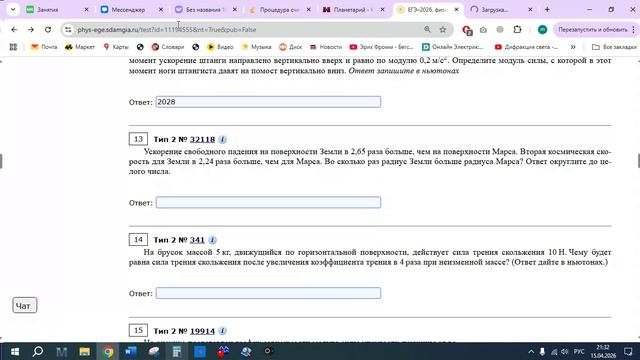Open the Calculator from taskbar
This screenshot has height=360, width=640.
tap(177, 351)
